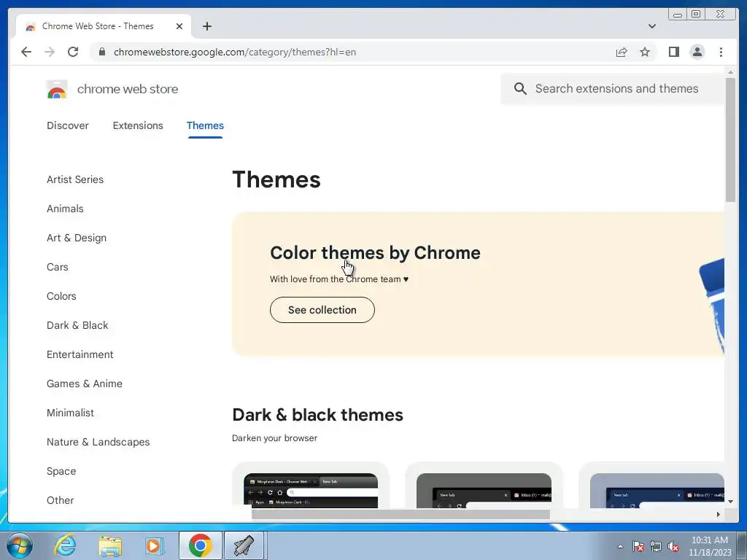Share this page via the share icon
The image size is (747, 560).
622,52
